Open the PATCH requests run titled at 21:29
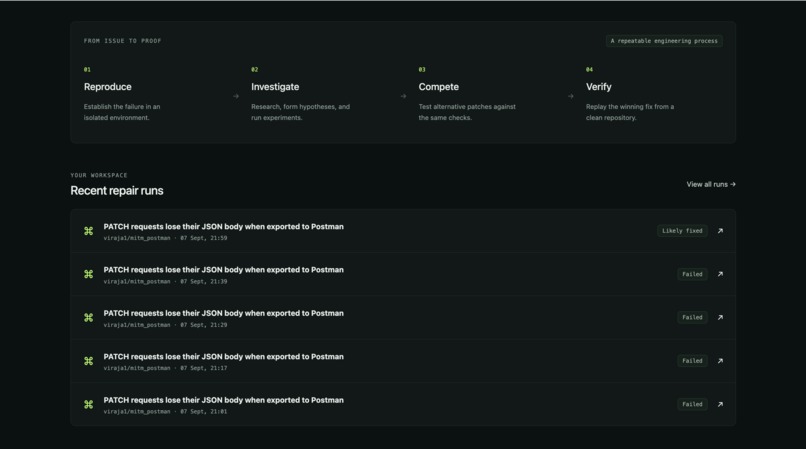 [x=224, y=313]
